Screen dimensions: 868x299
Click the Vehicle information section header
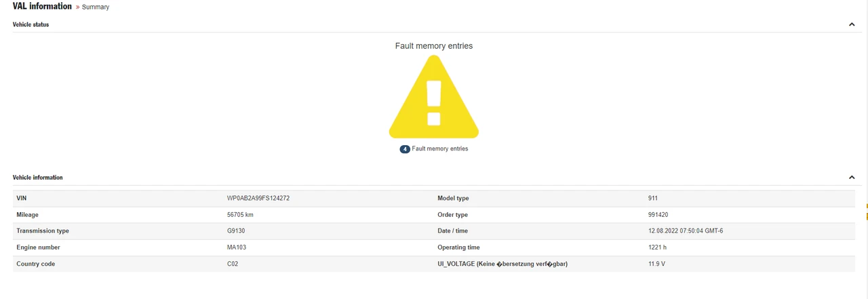[38, 178]
